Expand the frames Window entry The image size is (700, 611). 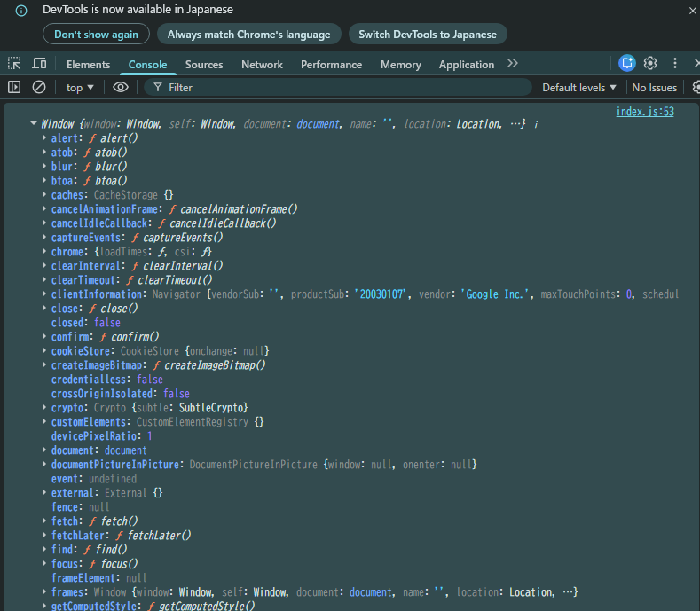click(43, 591)
